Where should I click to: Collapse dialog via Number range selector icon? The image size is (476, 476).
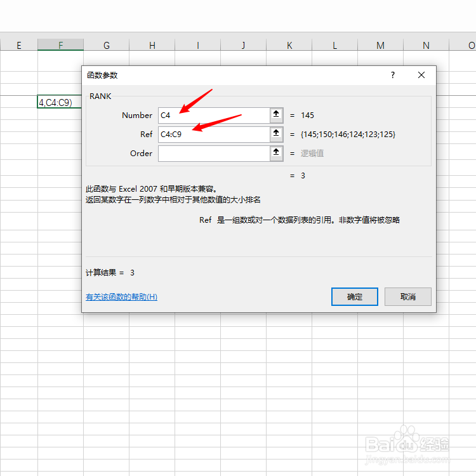276,115
